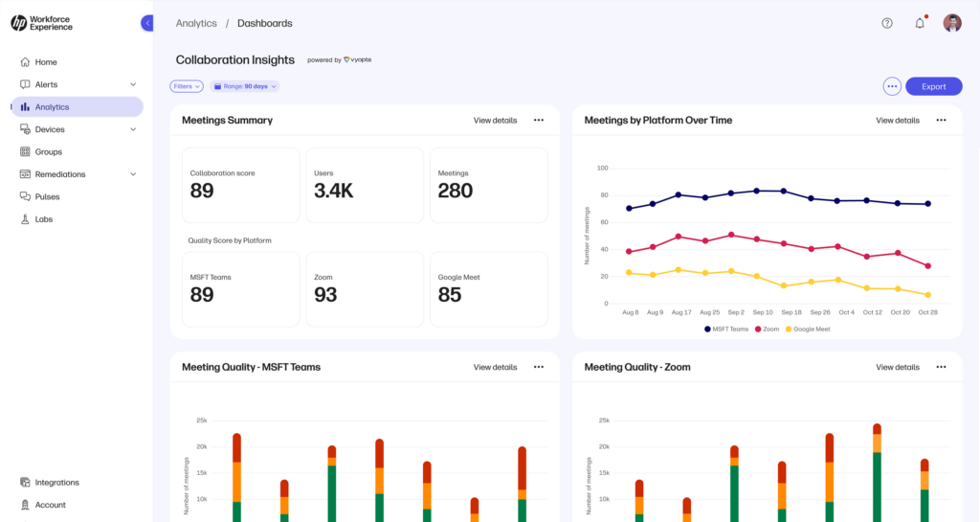
Task: Open Account page
Action: coord(78,505)
